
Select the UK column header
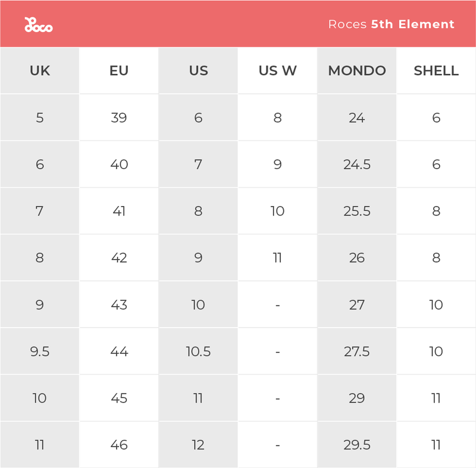click(40, 71)
